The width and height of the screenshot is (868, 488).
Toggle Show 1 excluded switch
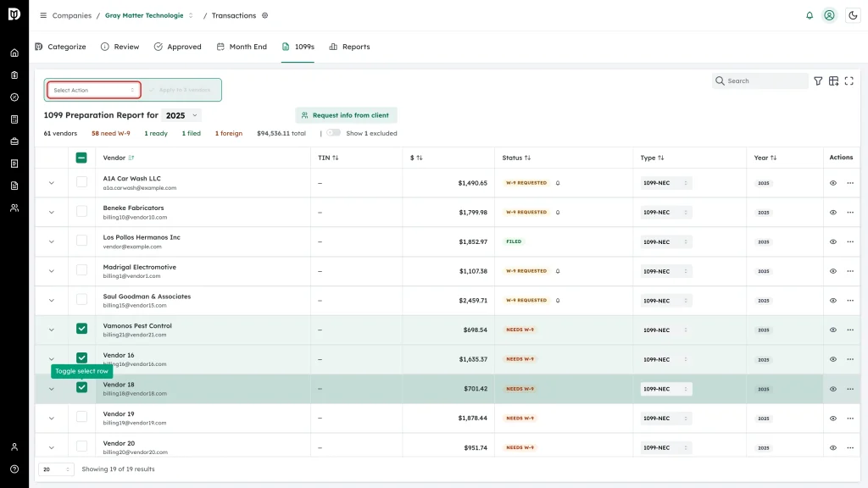[x=333, y=133]
